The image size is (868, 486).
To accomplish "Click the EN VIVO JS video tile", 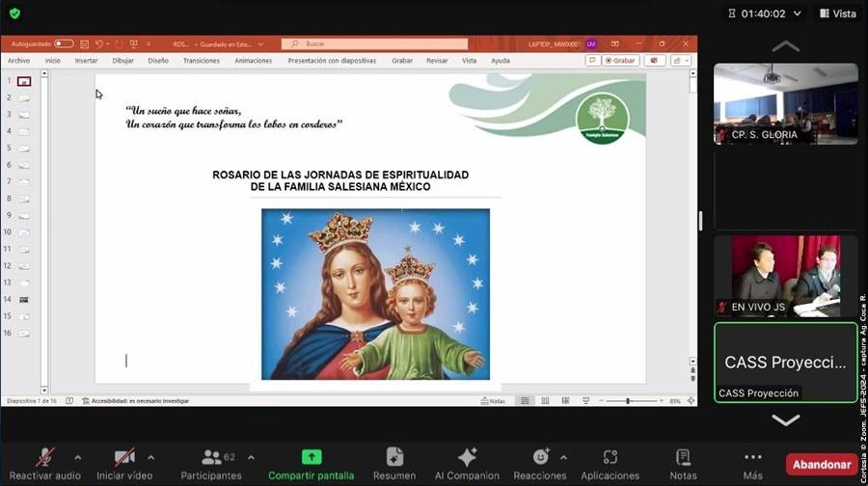I will pyautogui.click(x=785, y=276).
